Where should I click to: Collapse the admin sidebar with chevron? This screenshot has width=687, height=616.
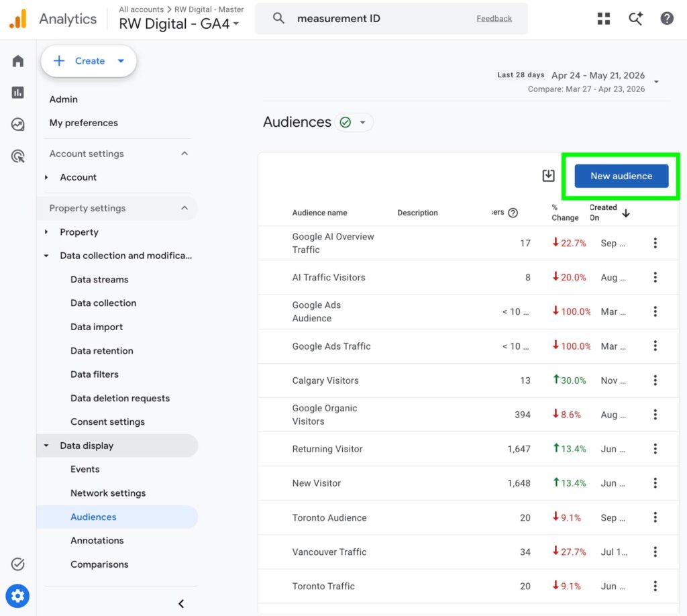(181, 604)
